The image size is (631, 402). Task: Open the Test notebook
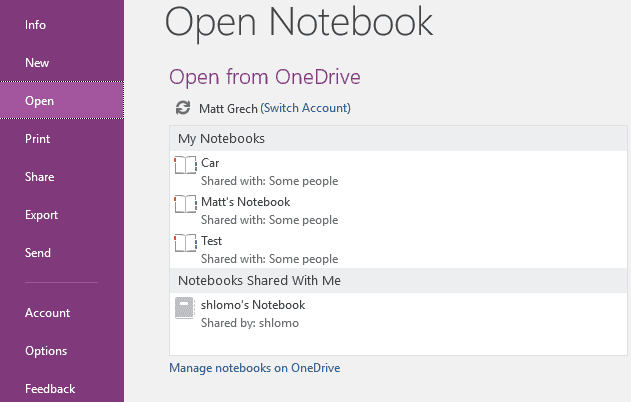[398, 249]
